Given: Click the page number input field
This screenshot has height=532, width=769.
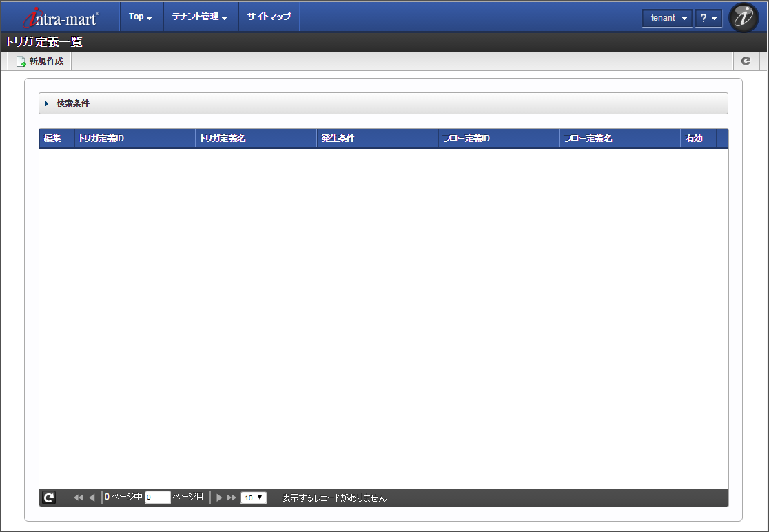Looking at the screenshot, I should tap(157, 498).
